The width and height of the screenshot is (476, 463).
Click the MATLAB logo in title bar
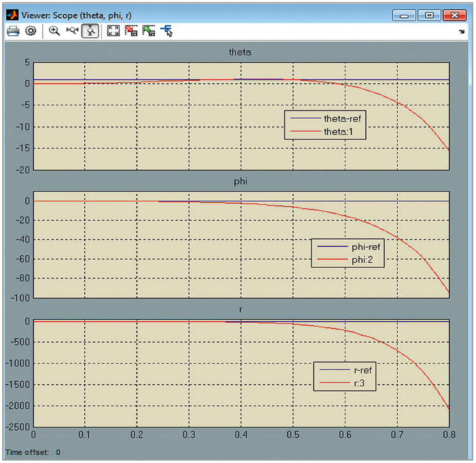(x=12, y=15)
